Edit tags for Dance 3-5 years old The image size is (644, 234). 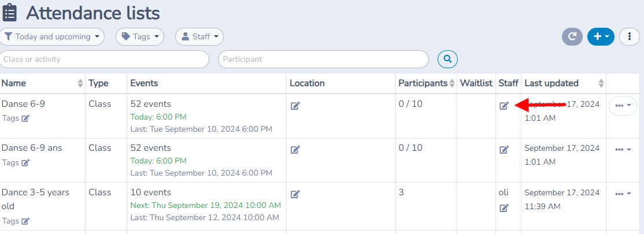click(x=25, y=221)
